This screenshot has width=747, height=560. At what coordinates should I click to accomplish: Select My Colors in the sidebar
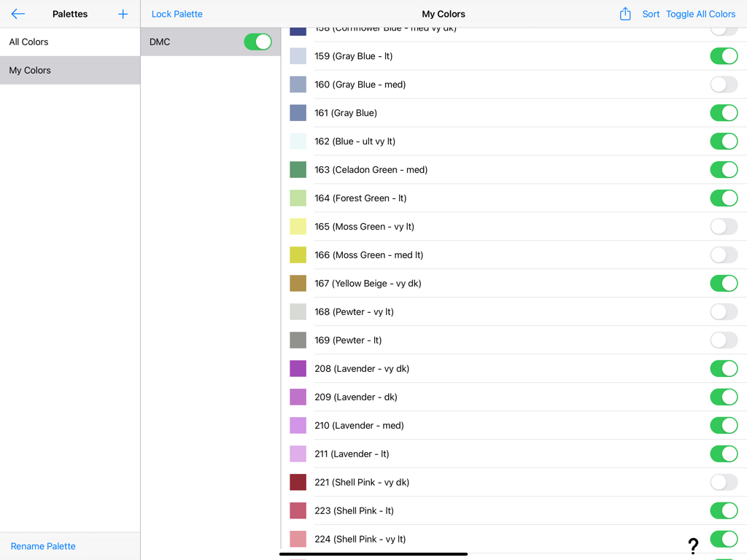pos(30,70)
